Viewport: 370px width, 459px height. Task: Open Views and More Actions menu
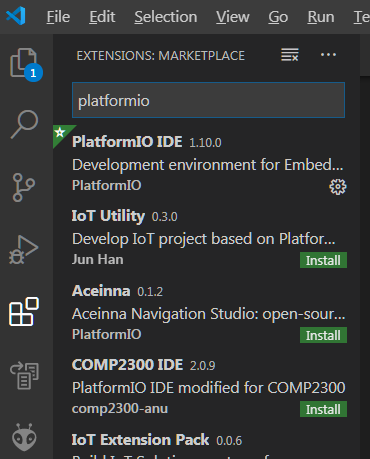pos(328,55)
